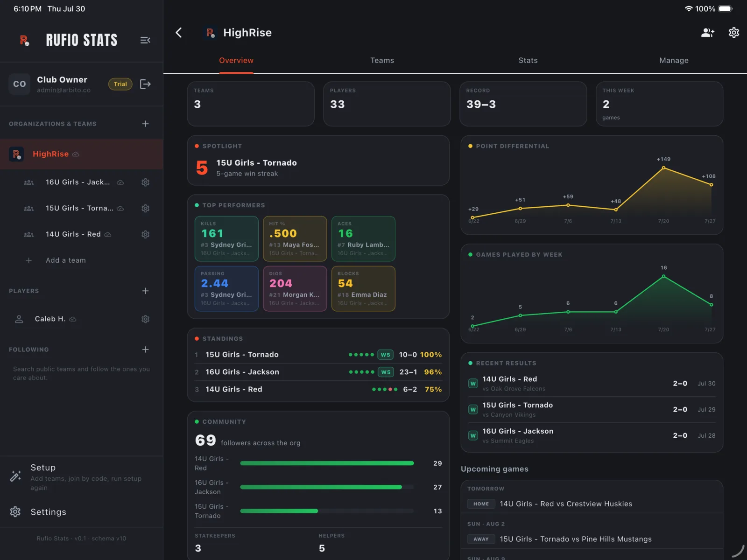
Task: Open 15U Girls - Tornado vs Canyon Vikings result
Action: point(592,410)
